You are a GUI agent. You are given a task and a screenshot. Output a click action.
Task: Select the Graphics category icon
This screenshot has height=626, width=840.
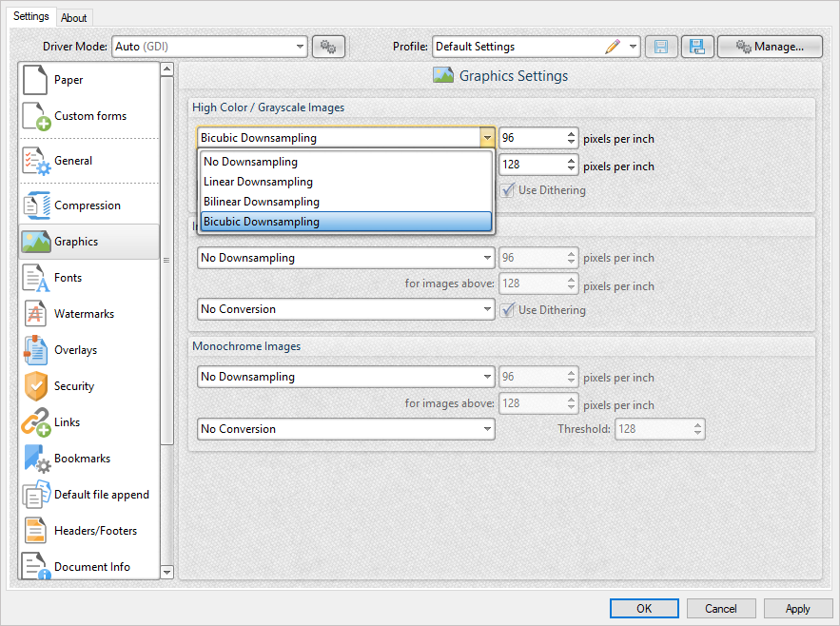(36, 242)
